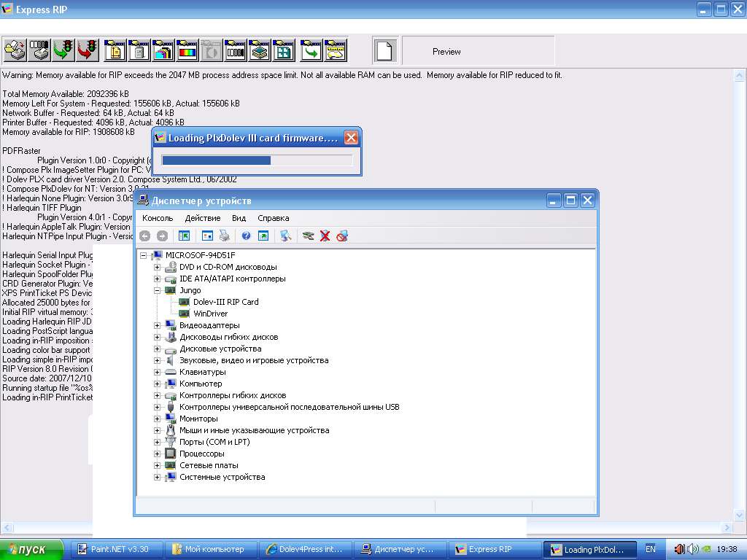The image size is (747, 560).
Task: Select Компьютер in device tree
Action: coord(201,384)
